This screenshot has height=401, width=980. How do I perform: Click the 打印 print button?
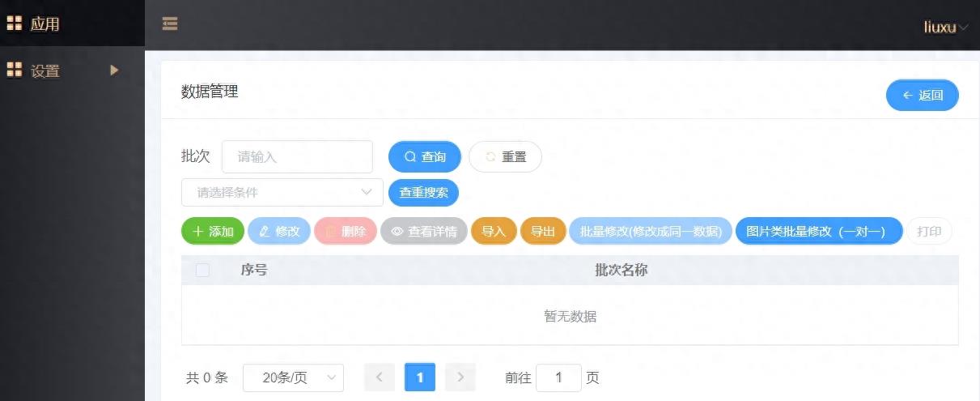(929, 231)
